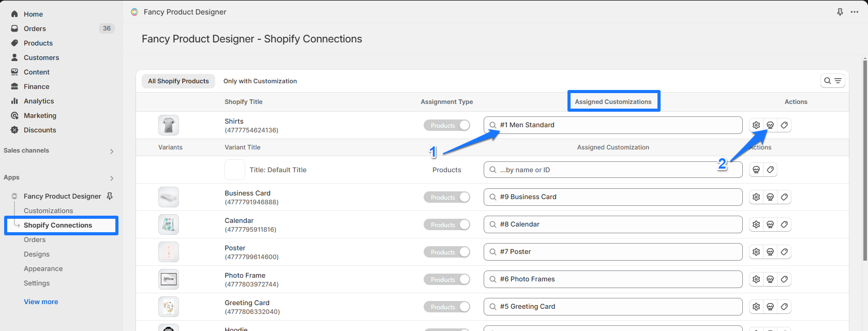Expand Apps section chevron

click(x=112, y=178)
